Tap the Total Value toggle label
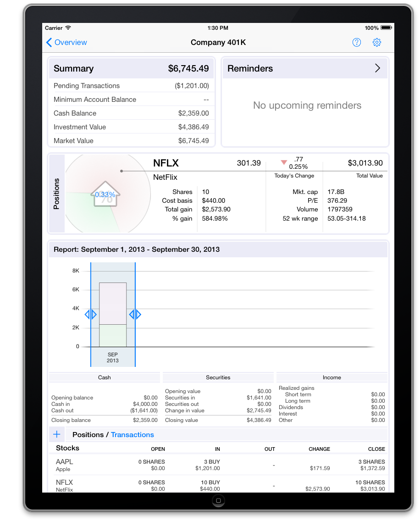Viewport: 420px width, 521px height. tap(369, 176)
